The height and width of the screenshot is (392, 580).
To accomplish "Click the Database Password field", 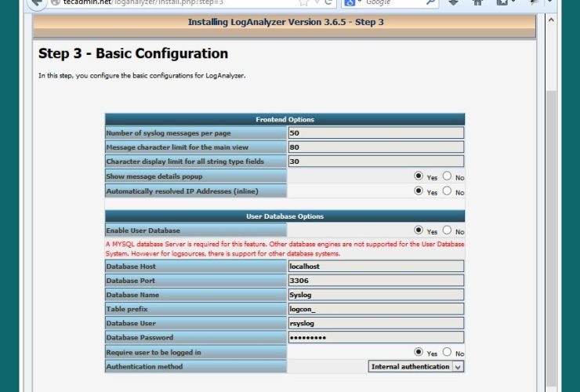I will (375, 337).
